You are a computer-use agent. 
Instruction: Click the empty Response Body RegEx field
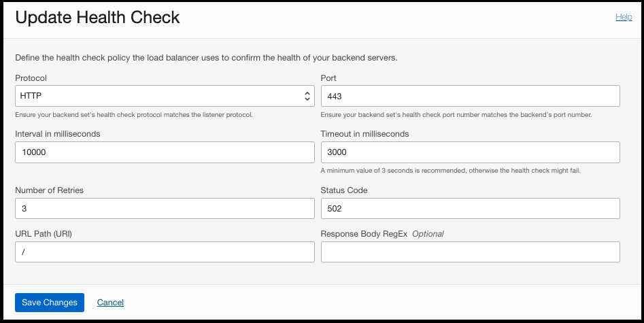[x=470, y=252]
